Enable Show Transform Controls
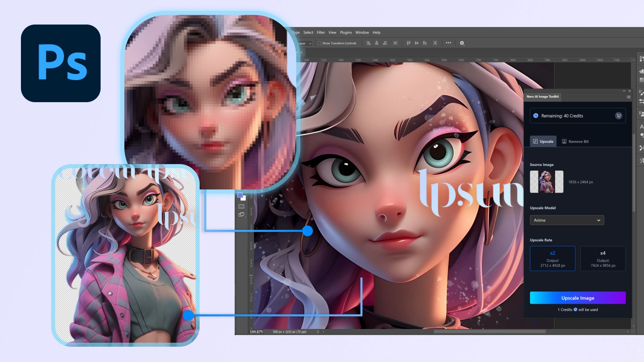 (318, 43)
